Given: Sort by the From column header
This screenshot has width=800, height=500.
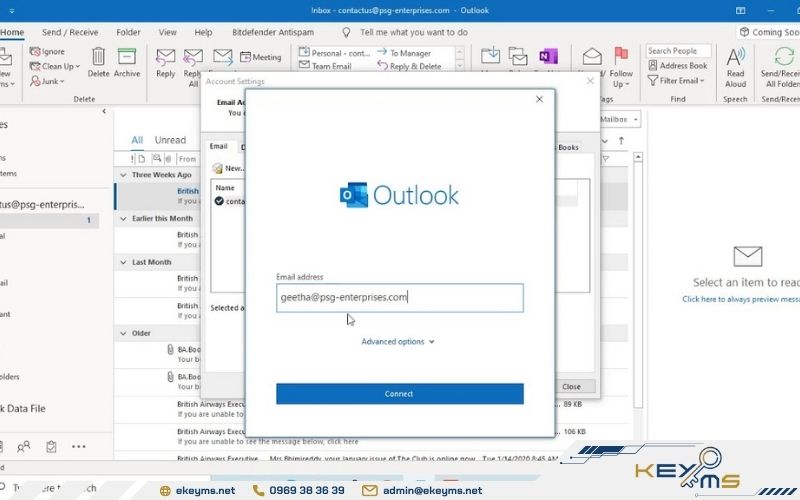Looking at the screenshot, I should tap(187, 159).
